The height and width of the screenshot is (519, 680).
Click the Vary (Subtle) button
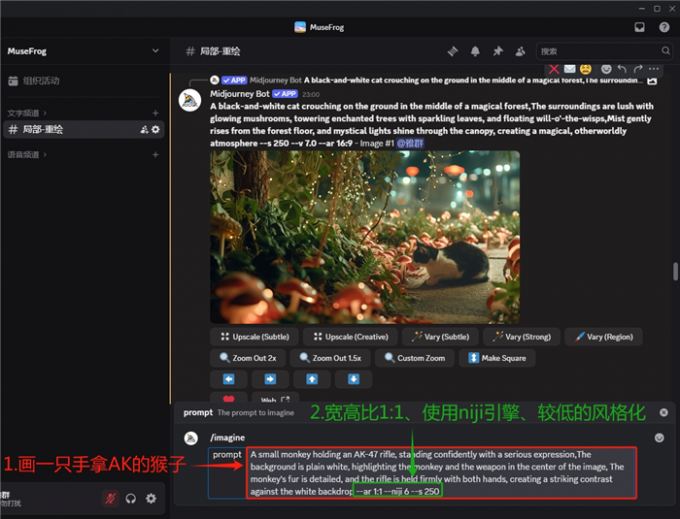coord(441,336)
